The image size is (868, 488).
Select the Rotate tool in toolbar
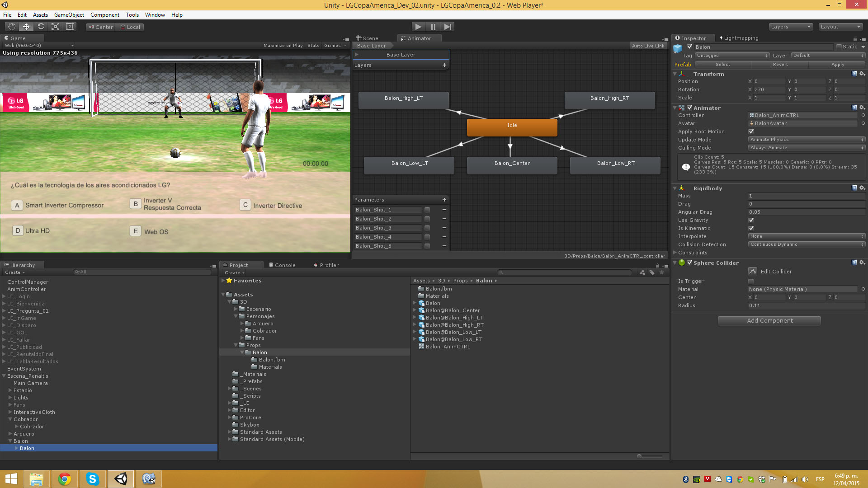[41, 27]
